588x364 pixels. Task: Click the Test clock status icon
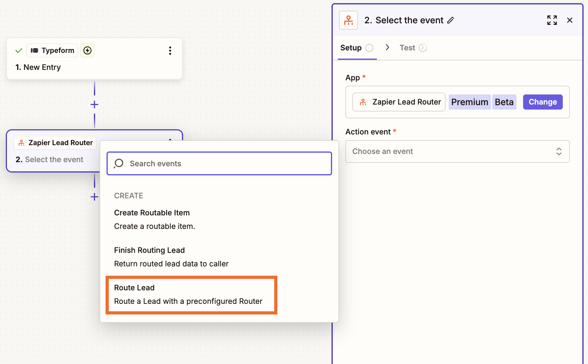[x=423, y=48]
